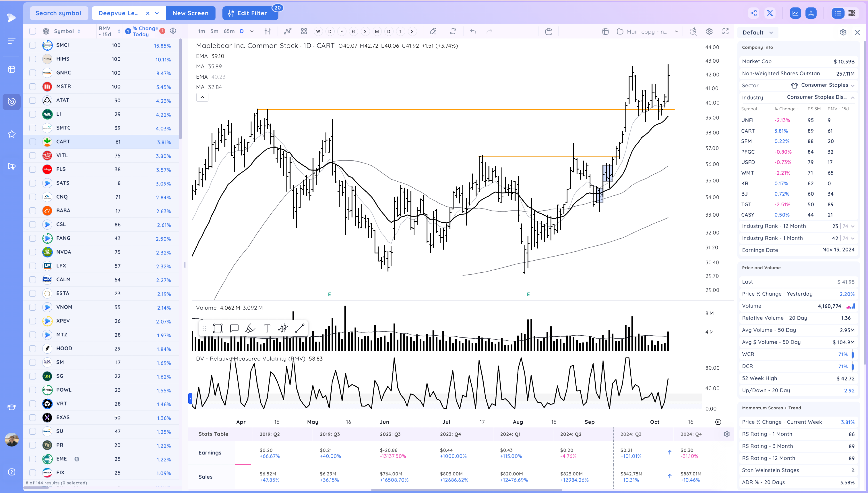Viewport: 868px width, 493px height.
Task: Click the New Screen button
Action: 191,13
